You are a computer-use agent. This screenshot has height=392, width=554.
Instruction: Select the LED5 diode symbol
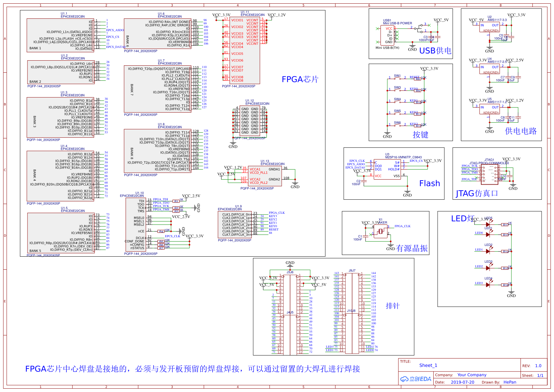click(x=488, y=224)
